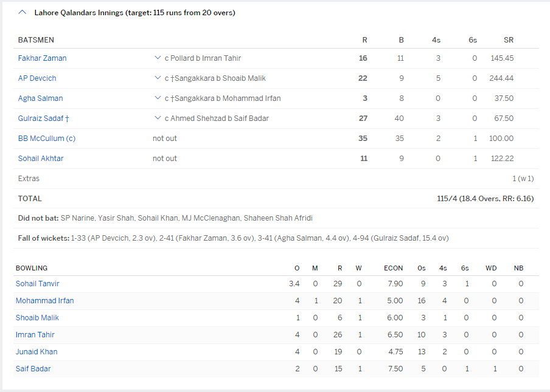This screenshot has width=550, height=392.
Task: Click the Fall of wickets row
Action: [233, 238]
